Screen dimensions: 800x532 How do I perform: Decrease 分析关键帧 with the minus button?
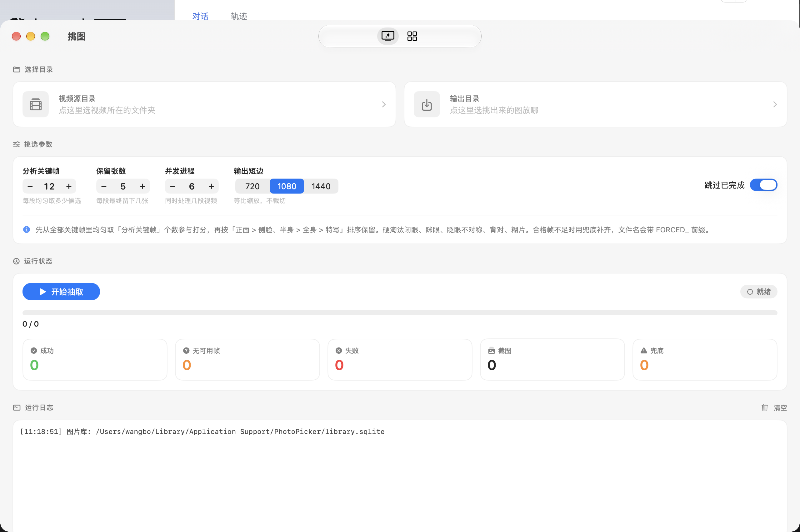pos(30,186)
